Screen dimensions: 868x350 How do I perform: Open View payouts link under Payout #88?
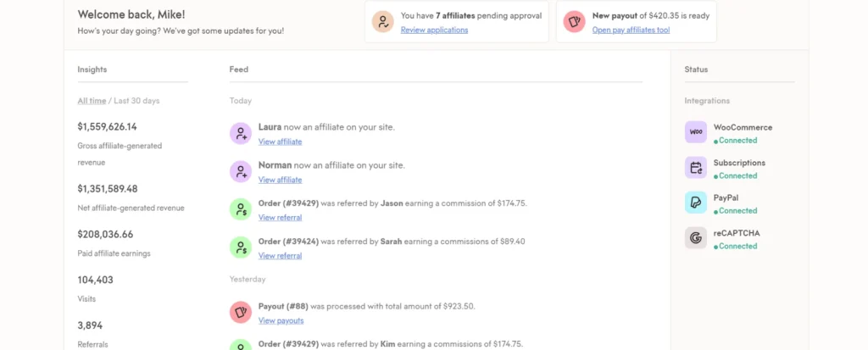pyautogui.click(x=281, y=320)
